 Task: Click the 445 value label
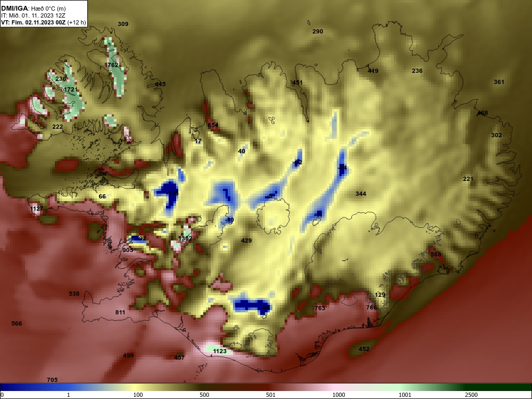160,84
